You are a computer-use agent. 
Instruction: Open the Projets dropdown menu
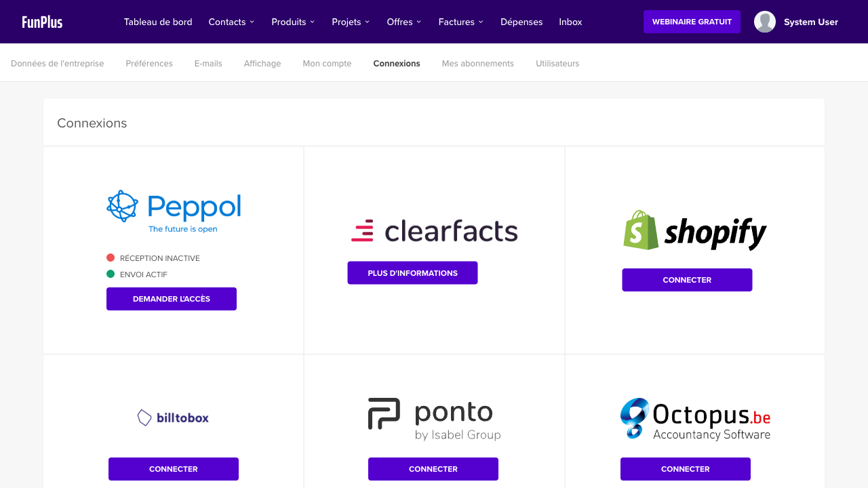[x=351, y=22]
